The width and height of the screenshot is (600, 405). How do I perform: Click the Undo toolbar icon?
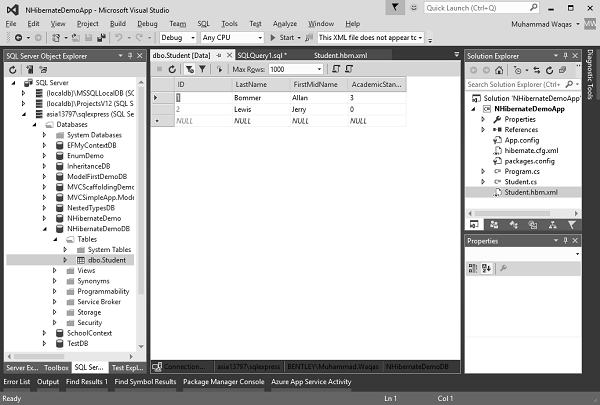tap(119, 38)
